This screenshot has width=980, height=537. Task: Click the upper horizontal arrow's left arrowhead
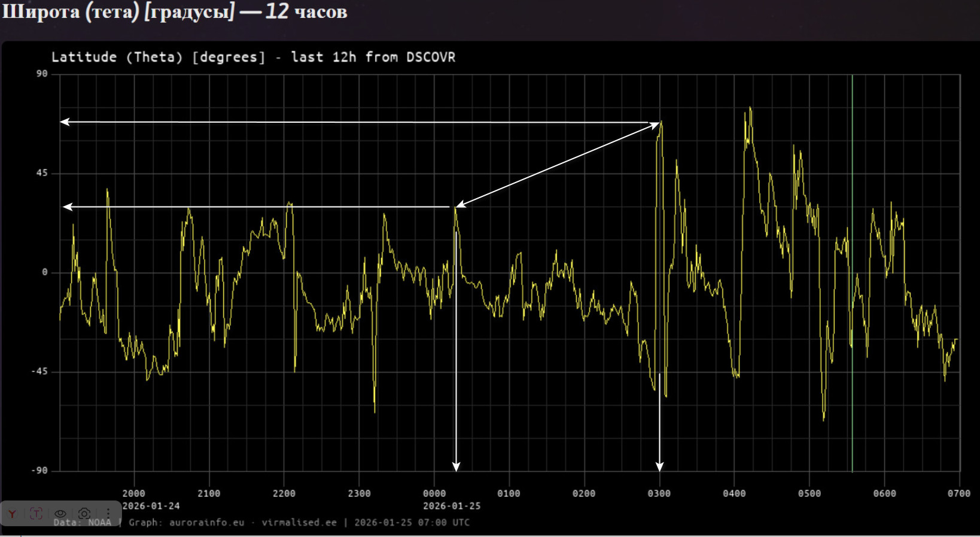65,122
